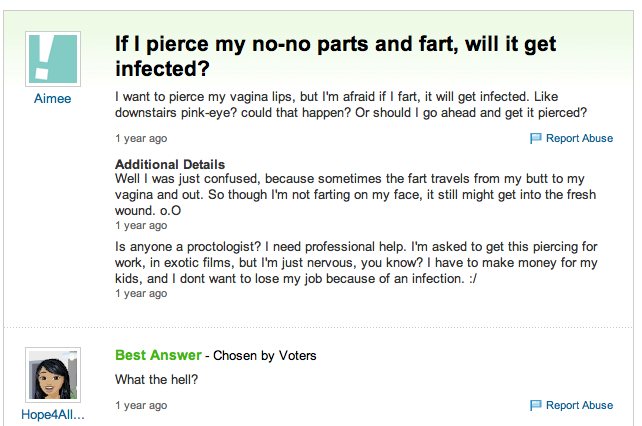
Task: Open Aimee's user profile link
Action: tap(52, 100)
